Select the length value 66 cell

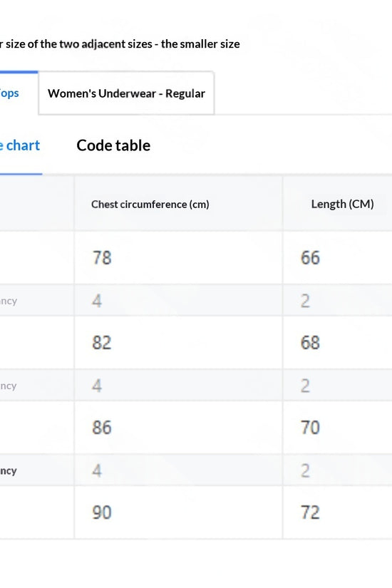pos(337,257)
